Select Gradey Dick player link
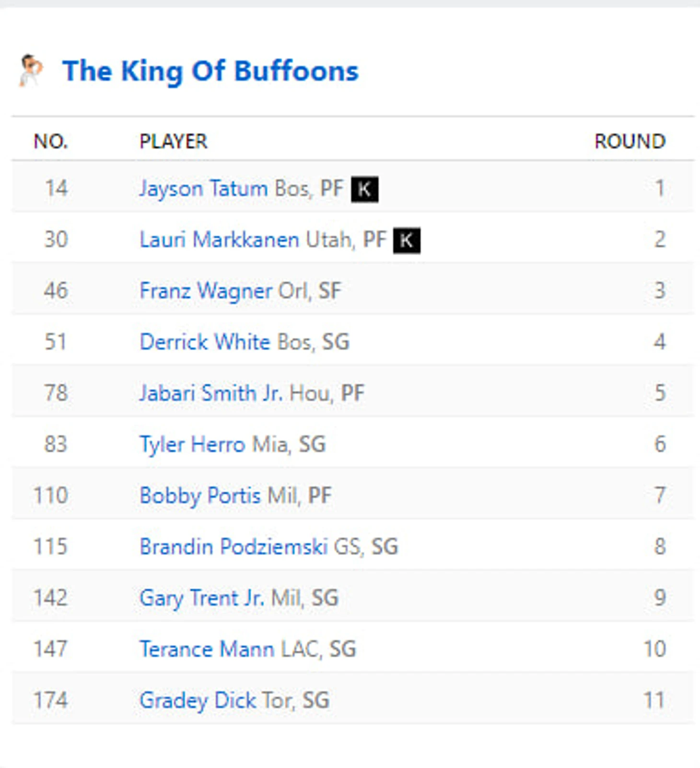 coord(198,700)
